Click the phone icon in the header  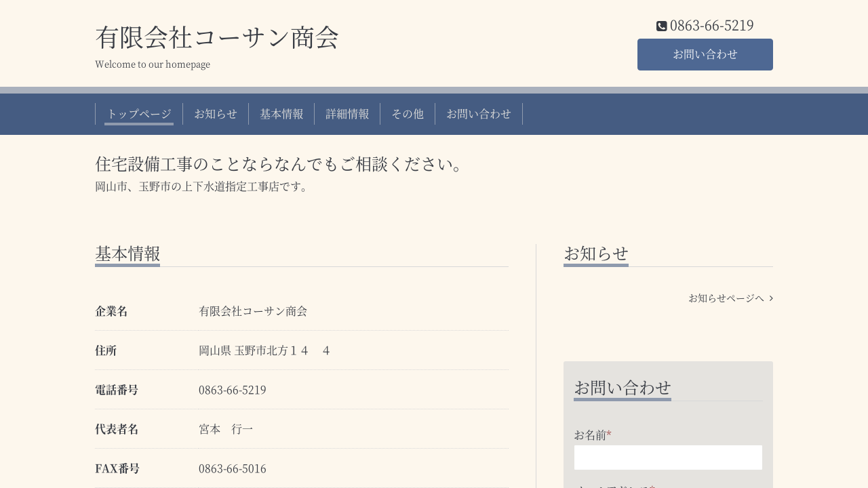tap(661, 26)
